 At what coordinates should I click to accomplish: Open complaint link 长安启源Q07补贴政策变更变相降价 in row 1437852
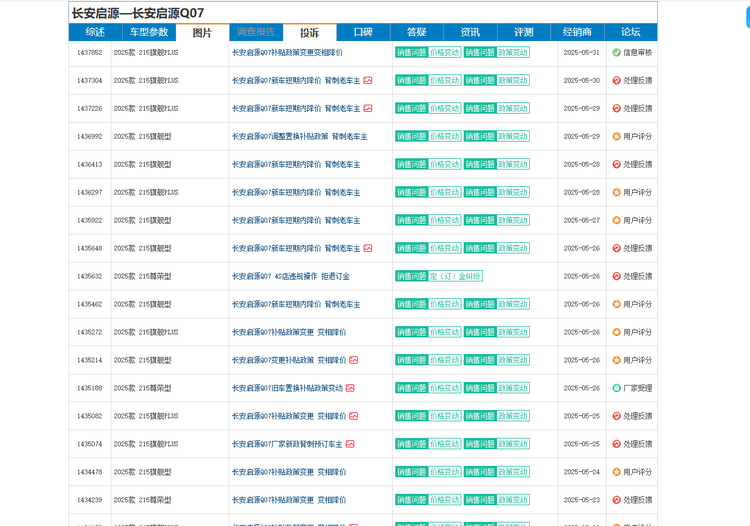[287, 53]
